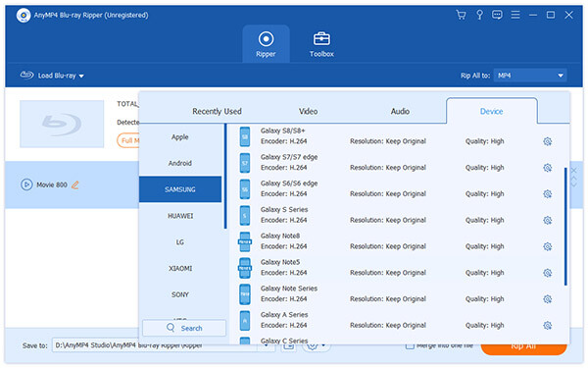Open the hamburger menu icon

(x=515, y=15)
